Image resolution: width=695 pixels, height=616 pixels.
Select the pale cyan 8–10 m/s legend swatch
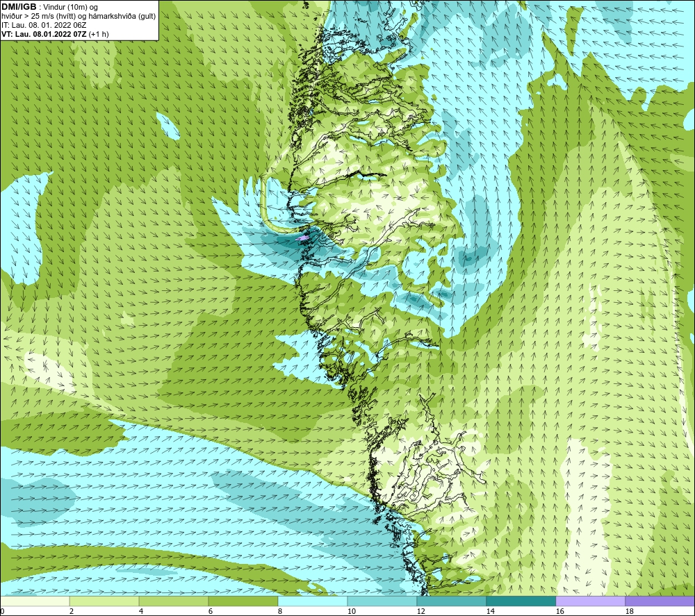313,601
